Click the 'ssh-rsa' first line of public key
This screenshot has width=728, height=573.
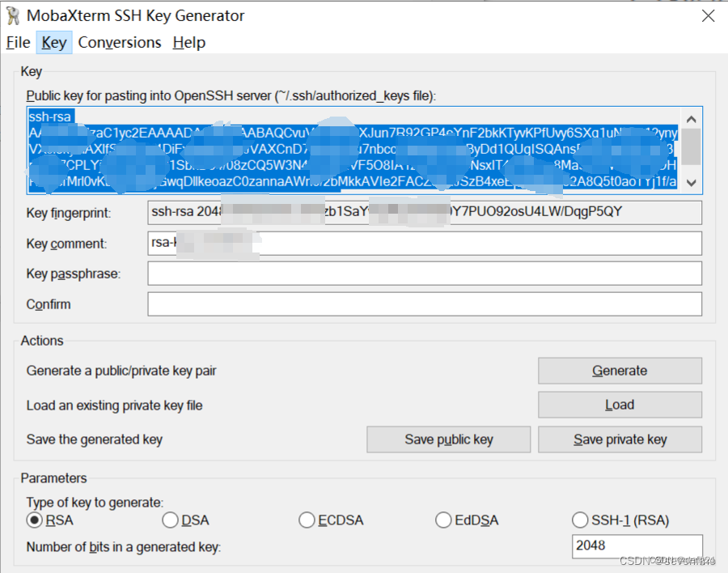pyautogui.click(x=50, y=117)
